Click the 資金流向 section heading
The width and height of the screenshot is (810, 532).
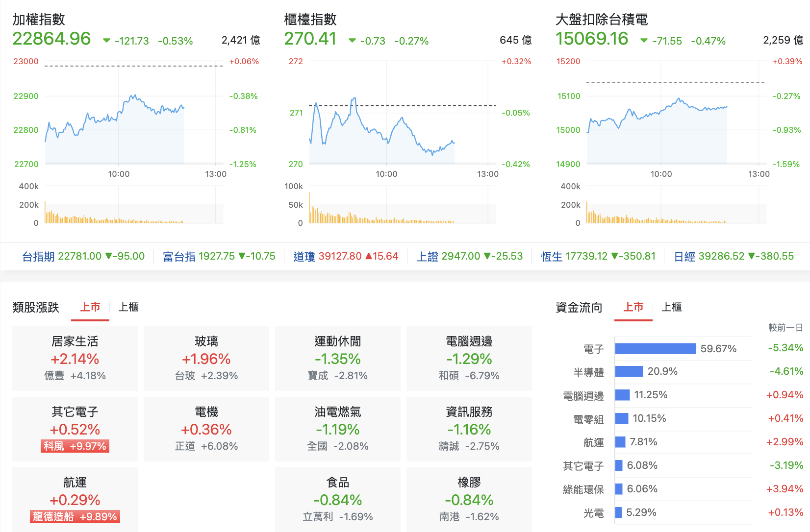point(579,307)
